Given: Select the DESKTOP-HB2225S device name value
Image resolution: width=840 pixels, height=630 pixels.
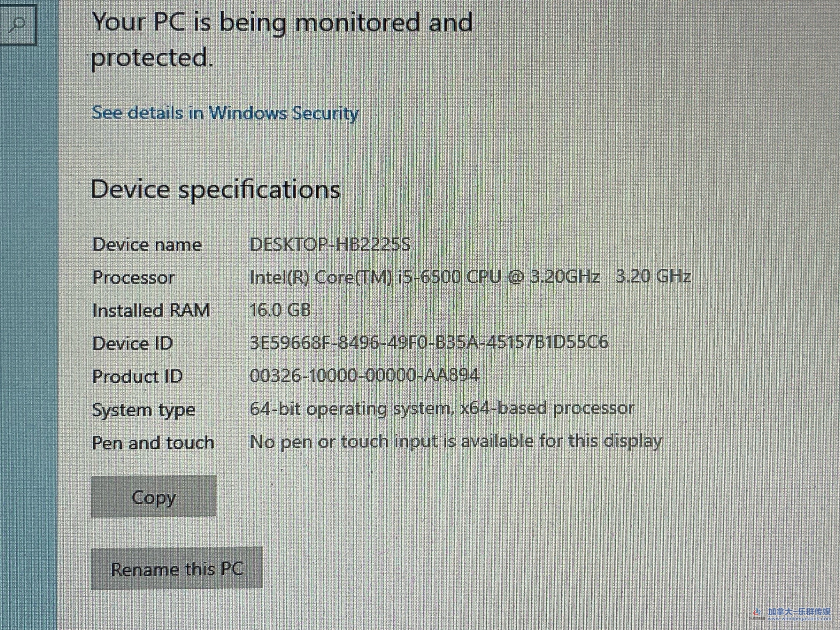Looking at the screenshot, I should point(330,245).
